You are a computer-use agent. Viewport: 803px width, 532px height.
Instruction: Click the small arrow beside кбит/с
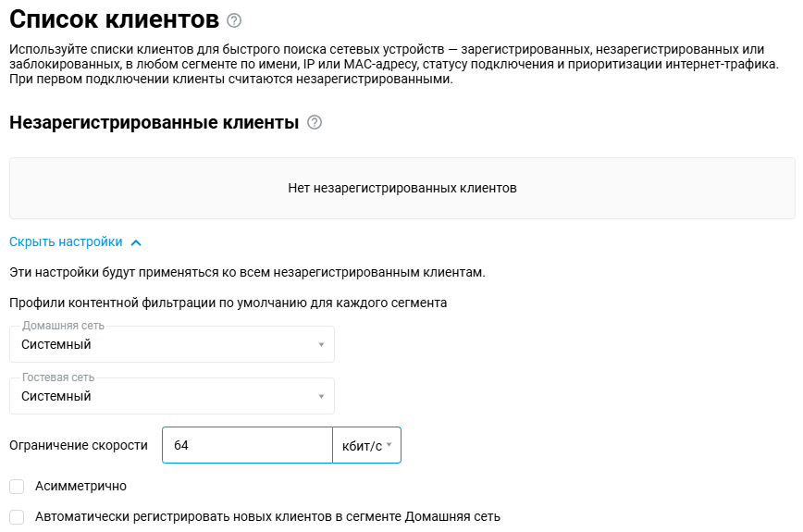[389, 446]
